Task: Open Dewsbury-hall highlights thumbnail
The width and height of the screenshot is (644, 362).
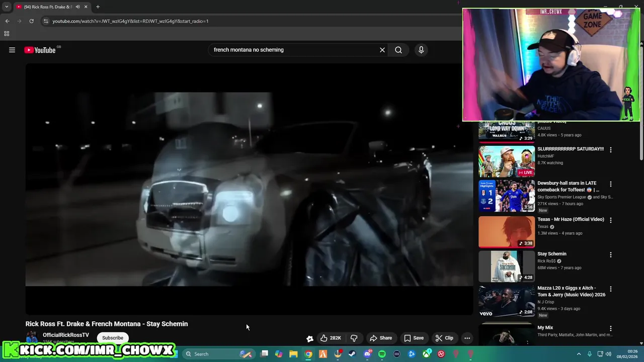Action: click(507, 196)
